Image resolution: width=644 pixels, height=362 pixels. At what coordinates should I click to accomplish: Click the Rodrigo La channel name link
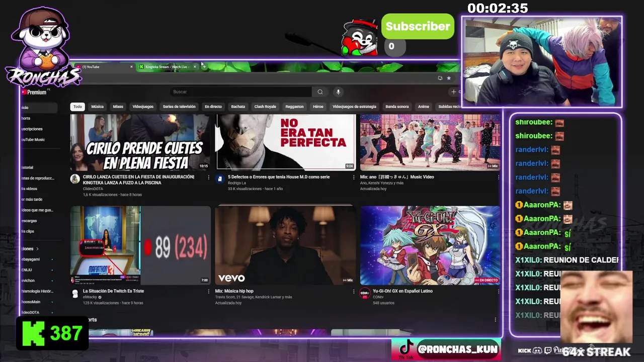[236, 183]
